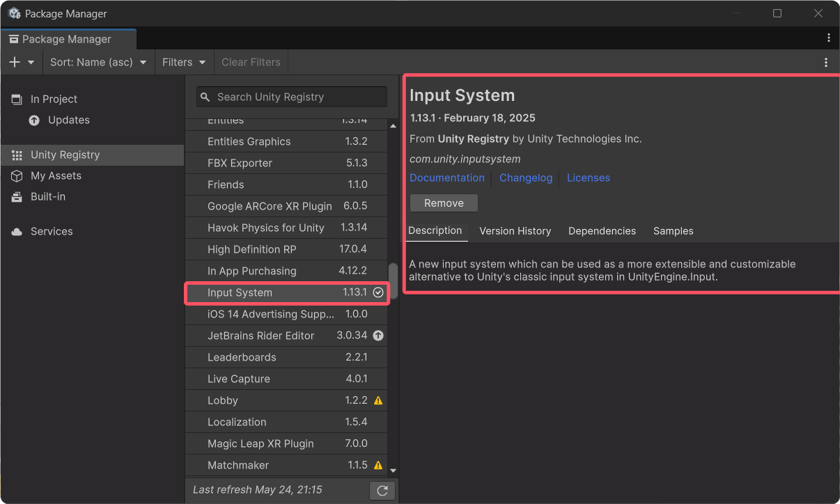Screen dimensions: 840x504
Task: Open the Changelog link
Action: click(526, 178)
